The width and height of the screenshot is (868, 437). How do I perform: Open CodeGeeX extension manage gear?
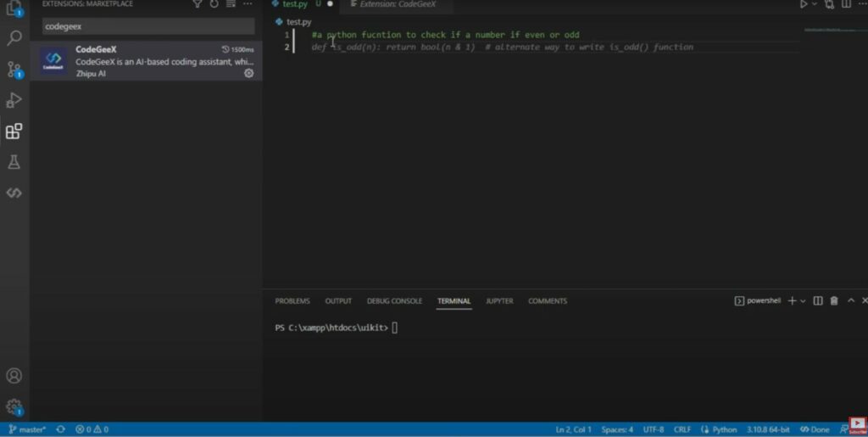249,73
